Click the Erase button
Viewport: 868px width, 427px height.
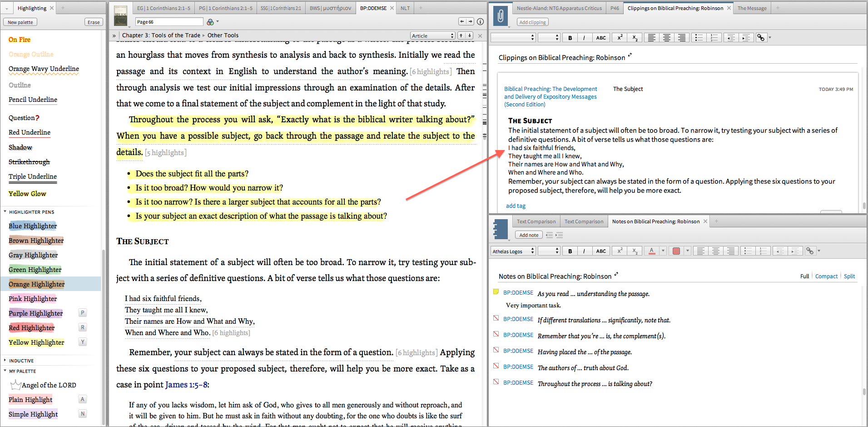tap(94, 22)
